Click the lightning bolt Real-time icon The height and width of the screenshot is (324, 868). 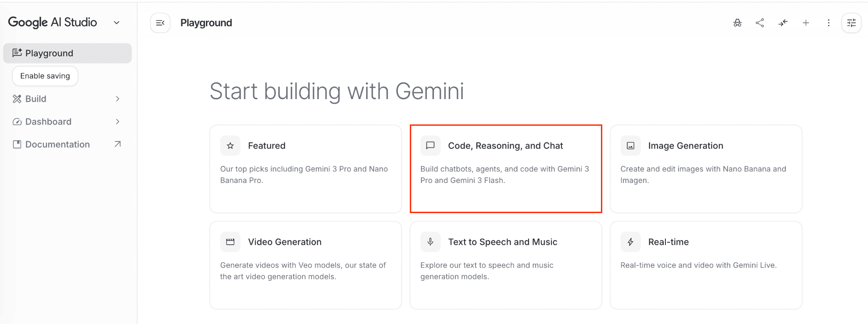[x=630, y=242]
